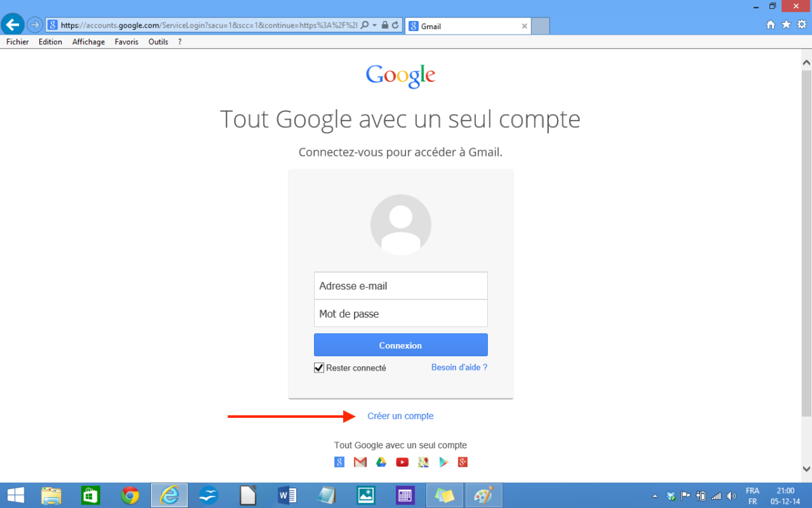The height and width of the screenshot is (508, 812).
Task: Click the browser address bar URL
Action: click(x=209, y=26)
